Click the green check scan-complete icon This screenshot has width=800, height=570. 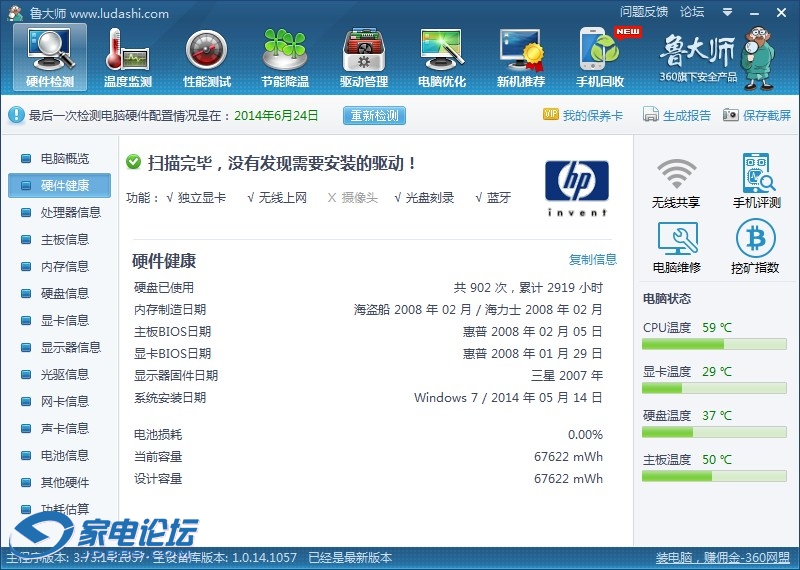134,162
